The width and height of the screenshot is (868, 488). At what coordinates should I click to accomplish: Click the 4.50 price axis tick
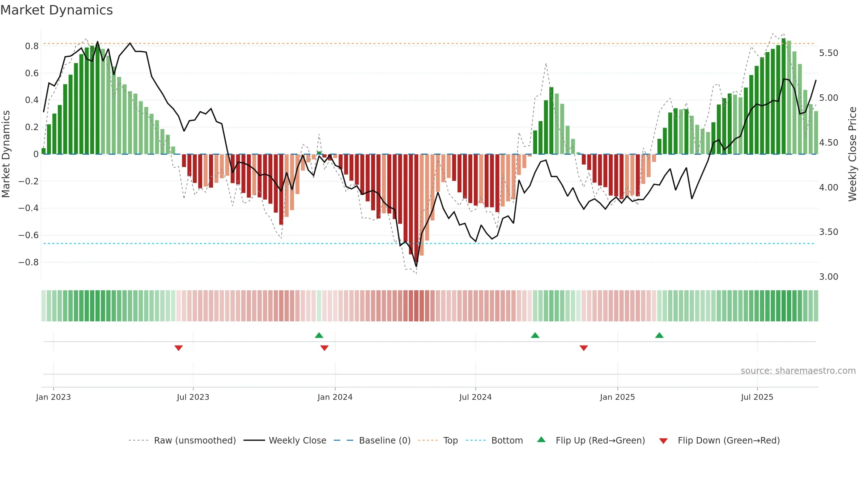(x=829, y=143)
